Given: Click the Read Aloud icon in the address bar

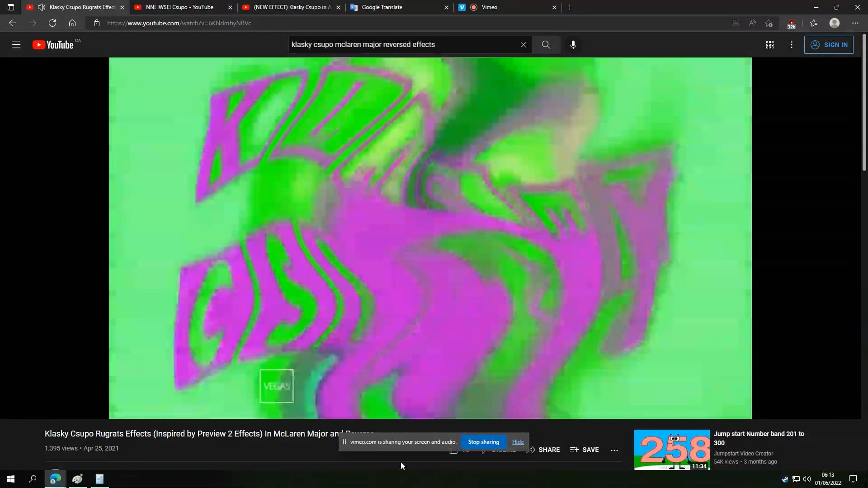Looking at the screenshot, I should pyautogui.click(x=752, y=23).
